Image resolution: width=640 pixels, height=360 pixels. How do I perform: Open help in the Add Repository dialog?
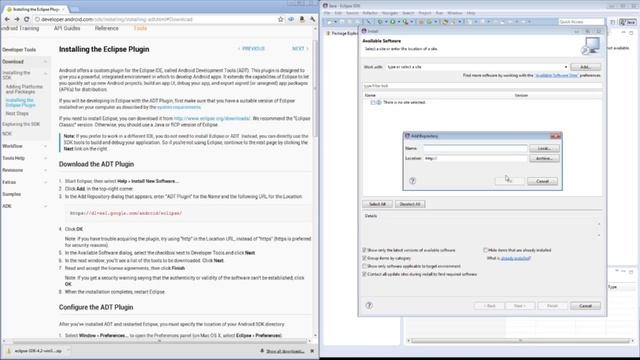(412, 181)
